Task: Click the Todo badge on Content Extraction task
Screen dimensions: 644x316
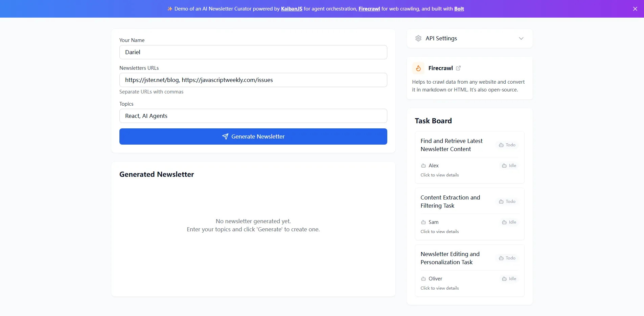Action: [507, 201]
